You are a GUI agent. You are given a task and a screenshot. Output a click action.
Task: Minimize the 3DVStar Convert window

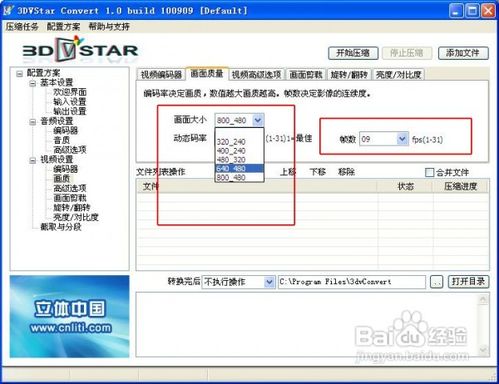(x=456, y=11)
